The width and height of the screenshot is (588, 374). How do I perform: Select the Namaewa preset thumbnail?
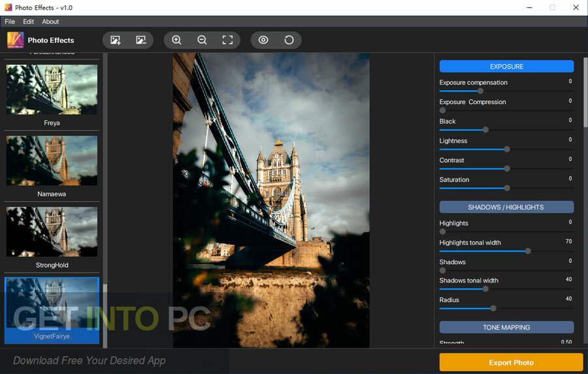pyautogui.click(x=52, y=161)
